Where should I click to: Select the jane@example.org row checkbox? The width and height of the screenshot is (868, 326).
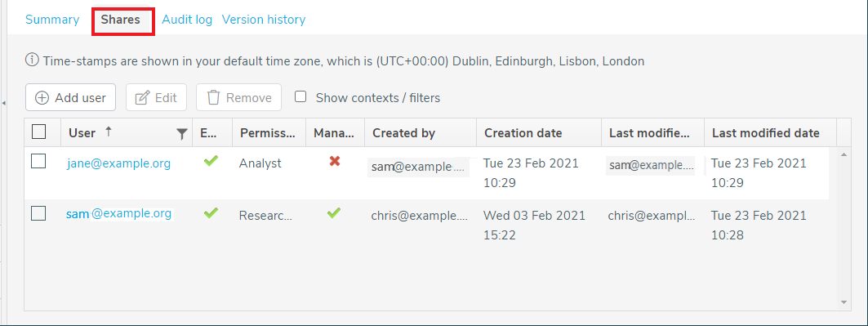click(x=38, y=161)
